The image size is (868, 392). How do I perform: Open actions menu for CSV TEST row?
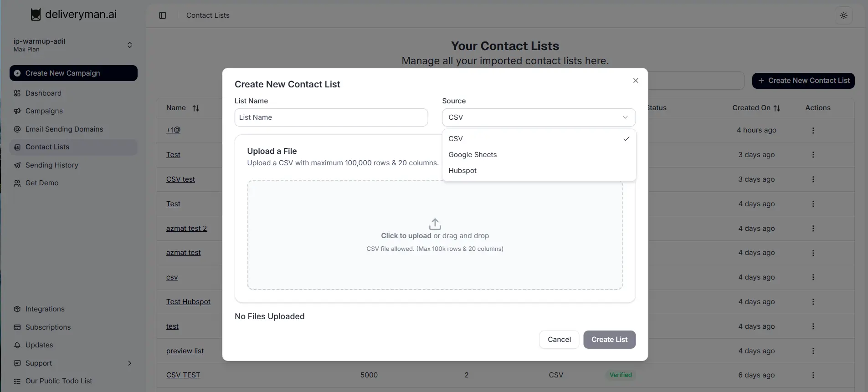pyautogui.click(x=813, y=375)
